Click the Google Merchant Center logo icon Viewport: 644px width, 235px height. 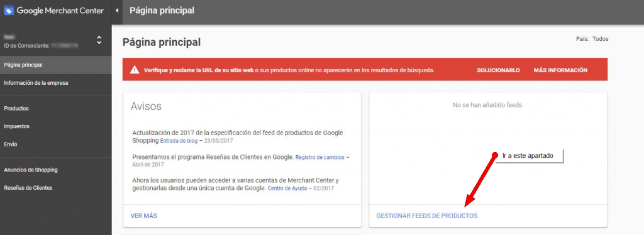pyautogui.click(x=9, y=11)
